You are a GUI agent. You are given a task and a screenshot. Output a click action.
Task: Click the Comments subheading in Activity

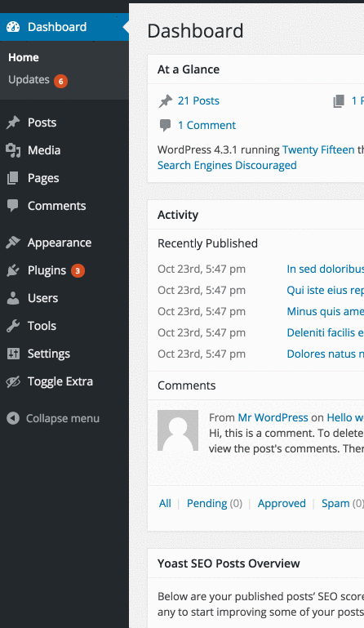point(187,385)
